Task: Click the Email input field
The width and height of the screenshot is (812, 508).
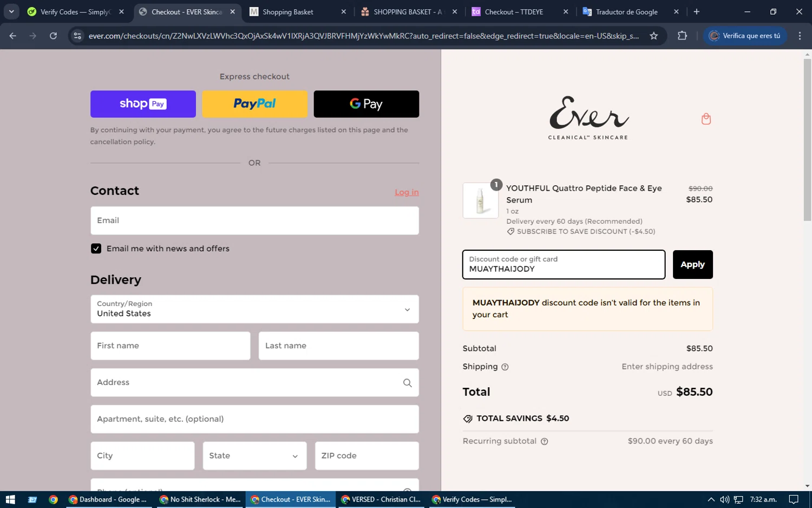Action: [254, 220]
